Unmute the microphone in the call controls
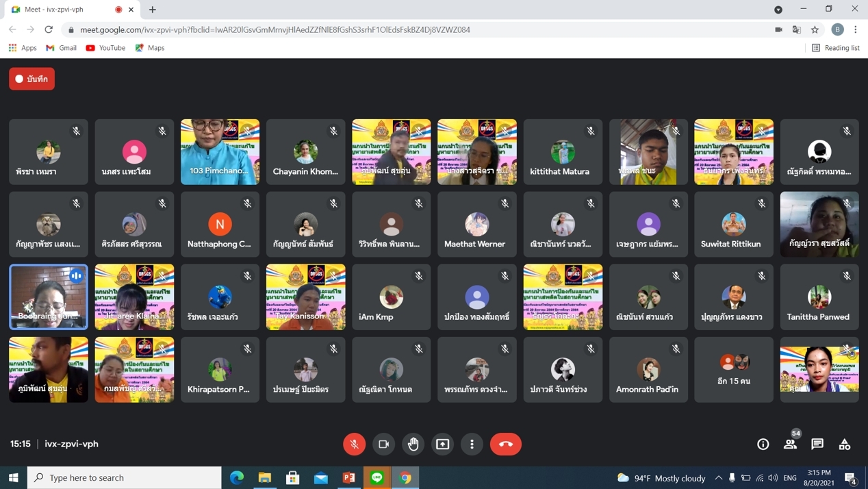The image size is (868, 489). [x=354, y=444]
